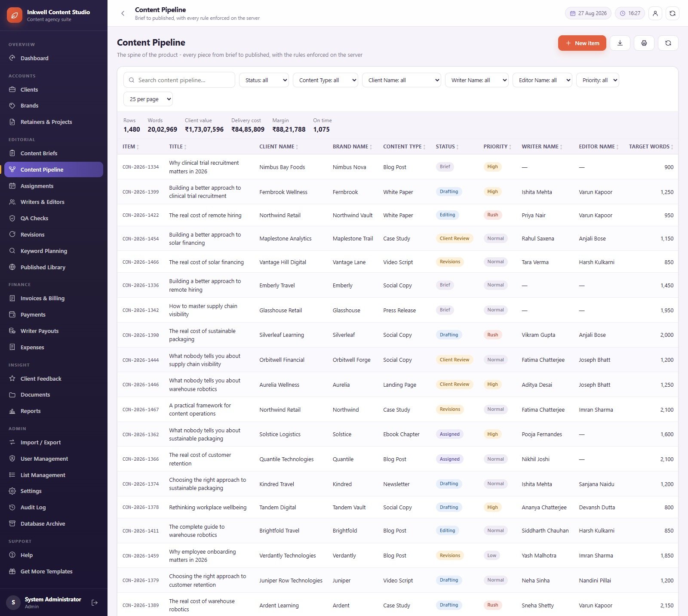Open the Client Name filter dropdown

point(402,80)
